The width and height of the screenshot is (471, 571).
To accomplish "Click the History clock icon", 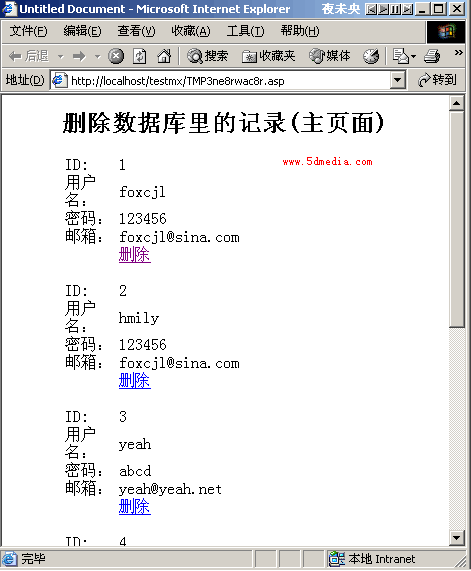I will (x=371, y=56).
